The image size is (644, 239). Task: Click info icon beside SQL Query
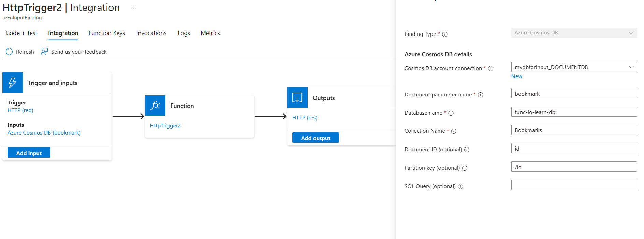pyautogui.click(x=460, y=186)
